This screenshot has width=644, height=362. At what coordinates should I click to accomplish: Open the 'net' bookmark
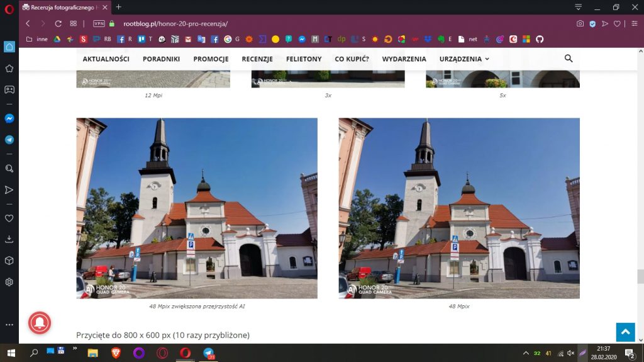pyautogui.click(x=468, y=39)
